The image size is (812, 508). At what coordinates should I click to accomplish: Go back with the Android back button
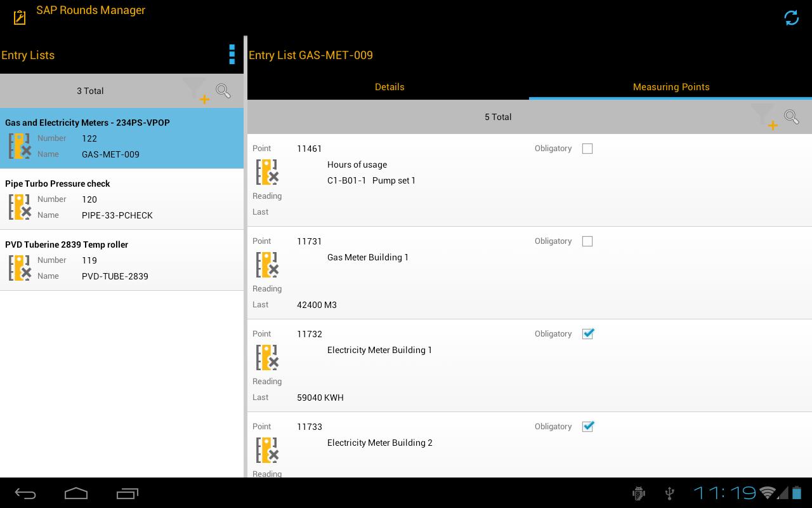[25, 493]
